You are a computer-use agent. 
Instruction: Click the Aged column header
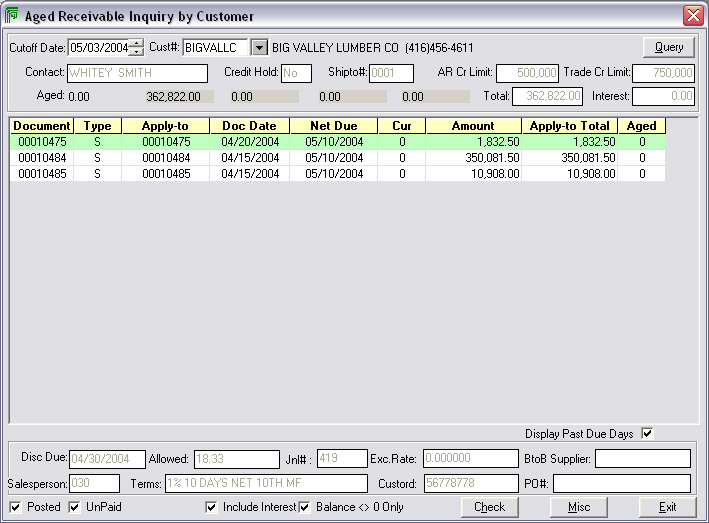(x=642, y=126)
